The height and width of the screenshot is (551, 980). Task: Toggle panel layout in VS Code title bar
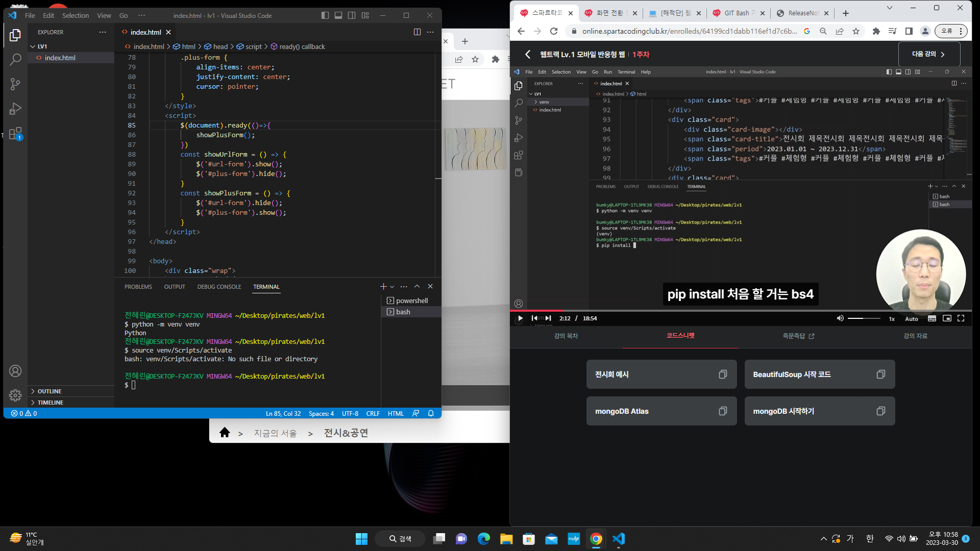tap(338, 15)
